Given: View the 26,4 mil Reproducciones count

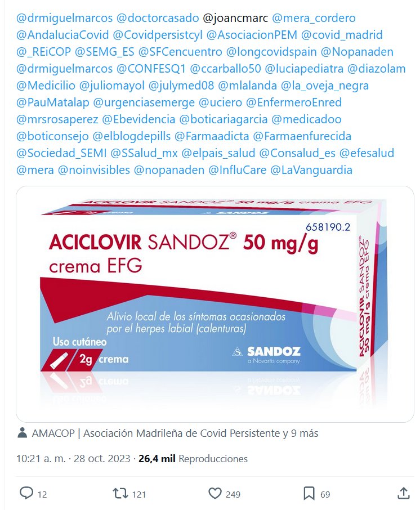Looking at the screenshot, I should tap(193, 459).
